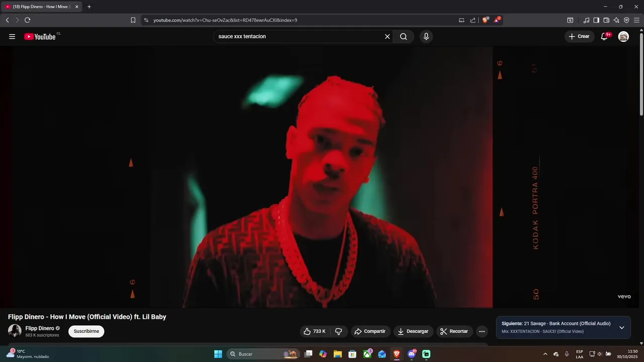
Task: Clip the video via Recortar
Action: [454, 331]
